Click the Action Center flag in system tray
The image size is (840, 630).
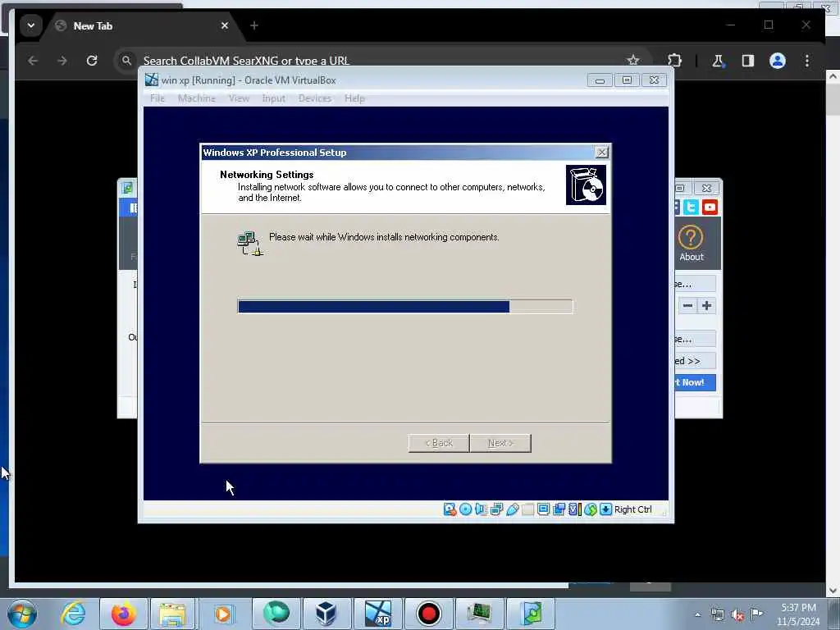(756, 614)
